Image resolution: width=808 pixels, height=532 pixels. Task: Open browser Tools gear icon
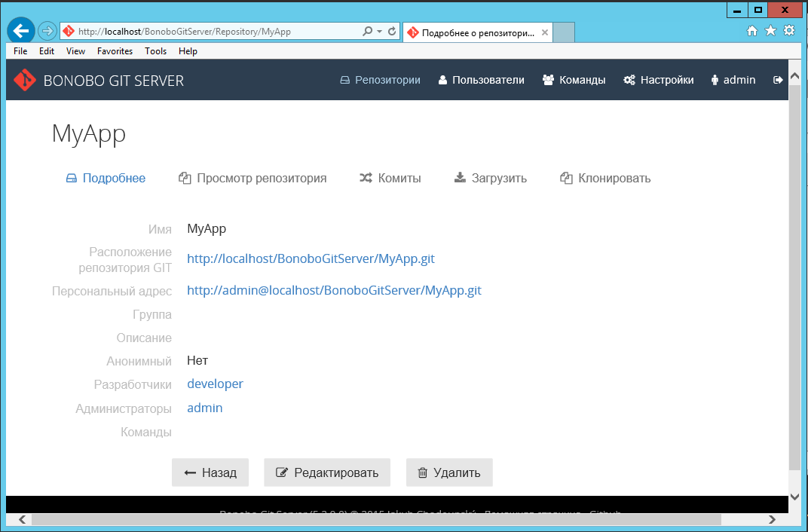(x=789, y=31)
